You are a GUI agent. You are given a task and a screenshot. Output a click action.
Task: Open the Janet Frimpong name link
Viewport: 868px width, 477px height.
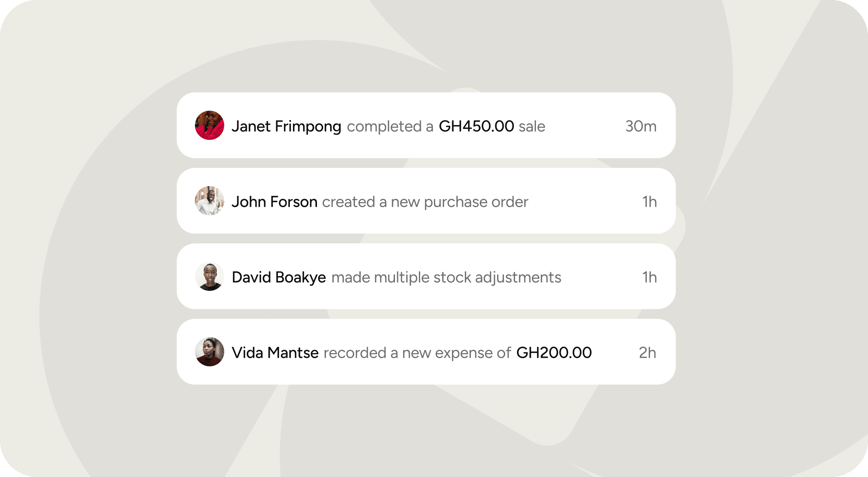286,126
